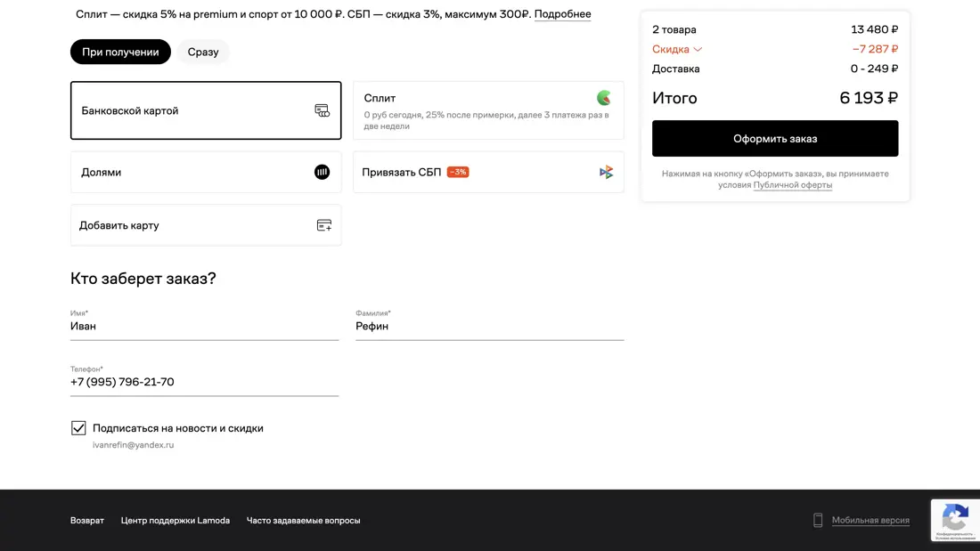Switch to the Сразу payment tab
This screenshot has width=980, height=551.
click(x=203, y=53)
